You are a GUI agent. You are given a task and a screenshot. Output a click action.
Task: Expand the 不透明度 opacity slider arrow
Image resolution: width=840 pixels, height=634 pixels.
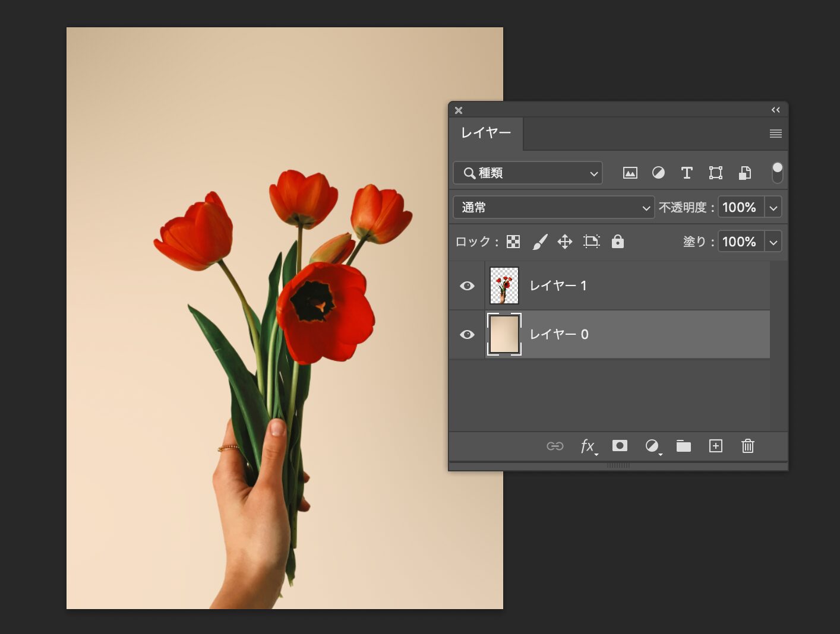coord(773,208)
